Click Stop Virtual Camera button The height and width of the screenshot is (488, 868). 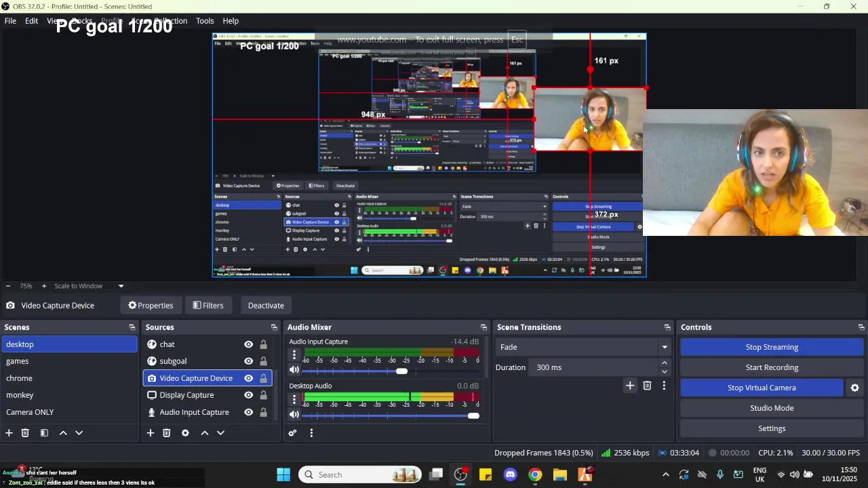pyautogui.click(x=762, y=388)
